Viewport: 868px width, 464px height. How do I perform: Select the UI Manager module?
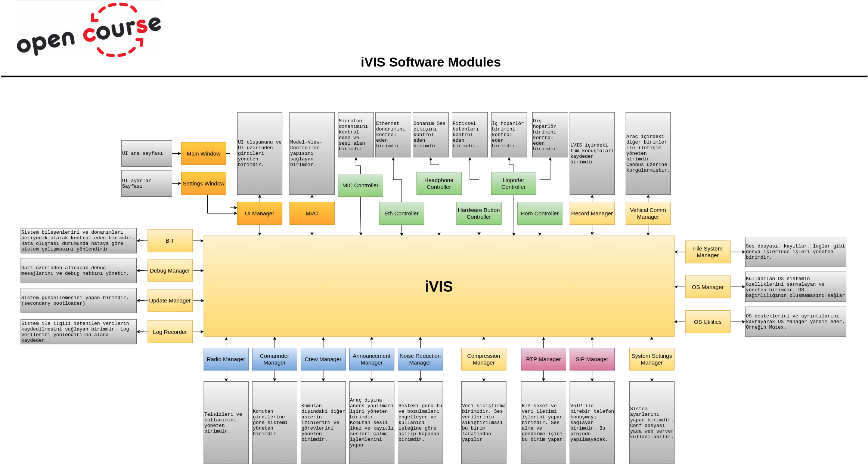point(260,213)
